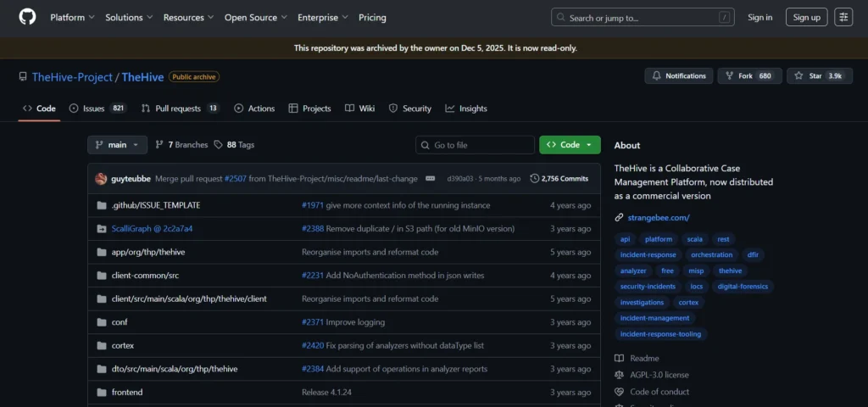Open the Projects tab
This screenshot has width=868, height=407.
(310, 109)
